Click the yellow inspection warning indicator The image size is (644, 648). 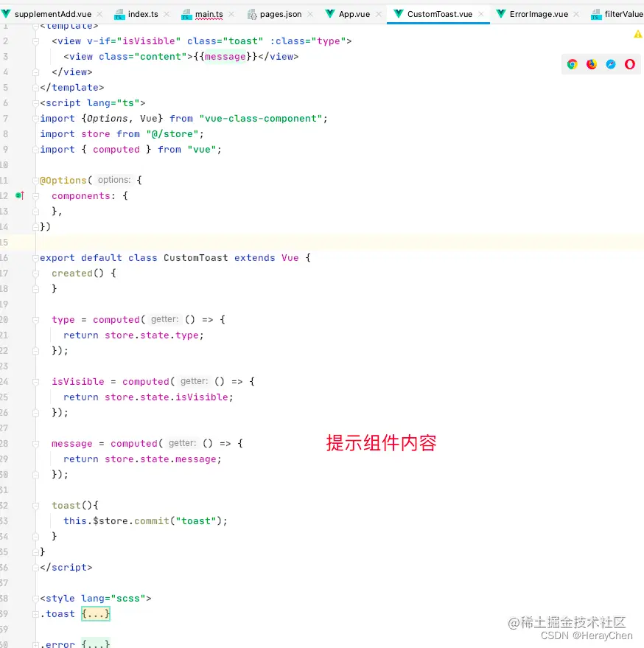coord(637,33)
